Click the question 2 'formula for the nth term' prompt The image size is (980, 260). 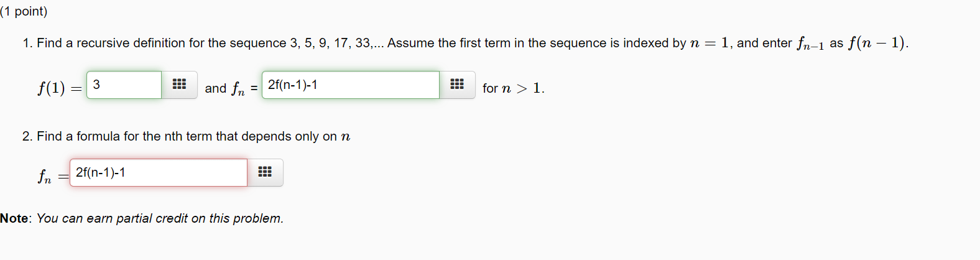pyautogui.click(x=187, y=136)
